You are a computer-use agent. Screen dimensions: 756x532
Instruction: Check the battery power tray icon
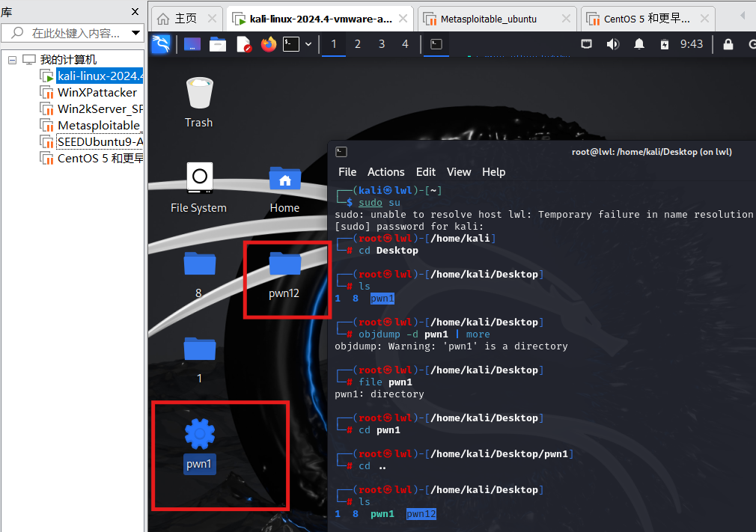click(665, 44)
